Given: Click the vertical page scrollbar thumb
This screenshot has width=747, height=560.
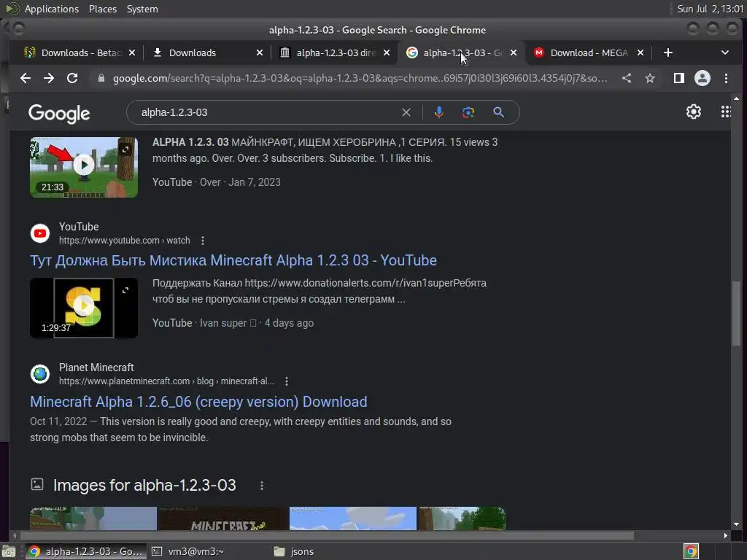Looking at the screenshot, I should pyautogui.click(x=737, y=314).
